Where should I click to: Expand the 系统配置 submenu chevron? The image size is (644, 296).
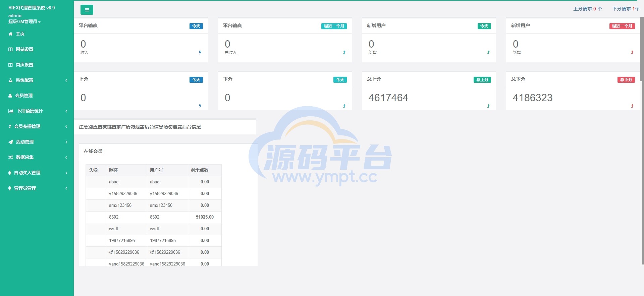(66, 80)
